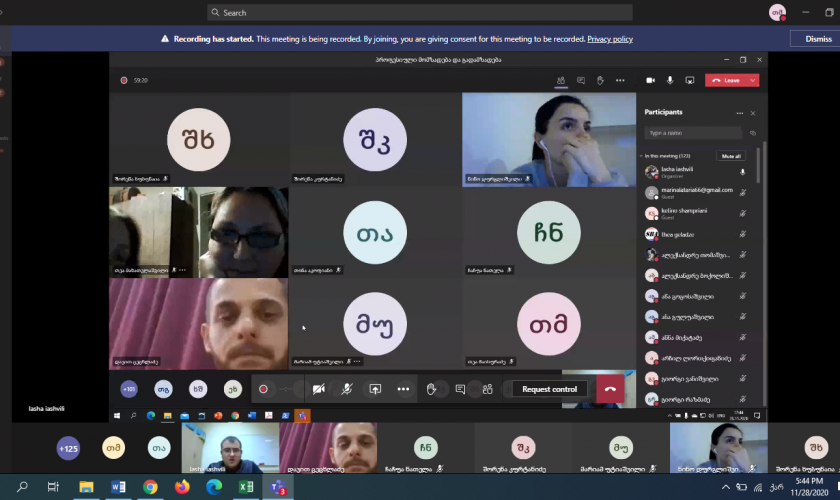Open share content tray in control bar
Viewport: 840px width, 500px height.
pos(375,389)
